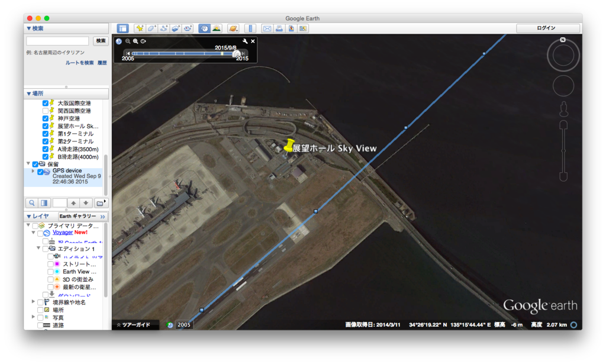Collapse the エディション 1 folder
606x364 pixels.
tap(38, 248)
